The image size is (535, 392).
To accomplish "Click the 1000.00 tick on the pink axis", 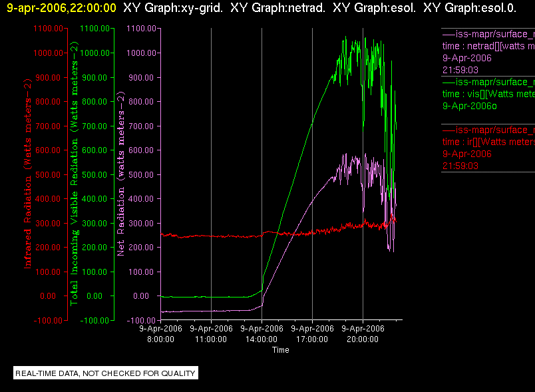I will [141, 53].
